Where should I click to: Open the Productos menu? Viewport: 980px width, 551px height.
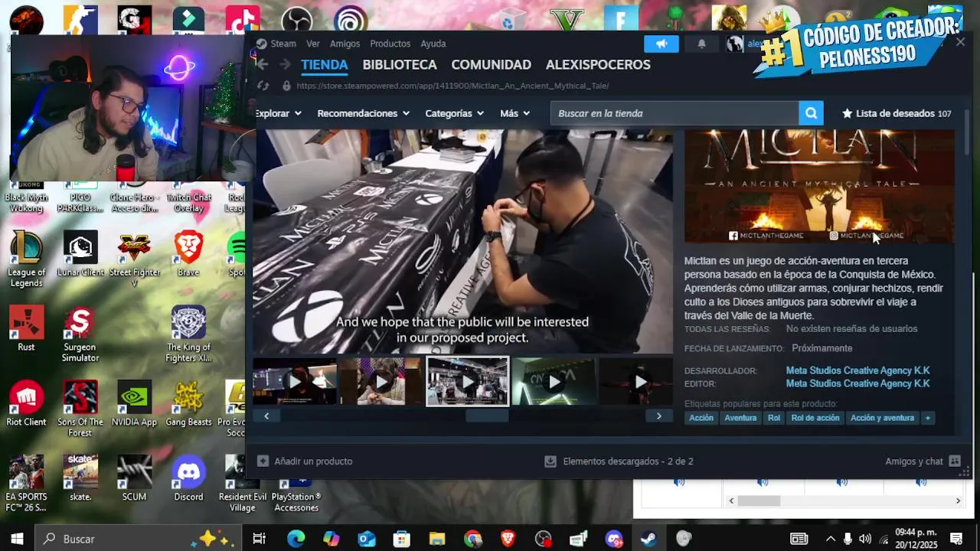[390, 44]
